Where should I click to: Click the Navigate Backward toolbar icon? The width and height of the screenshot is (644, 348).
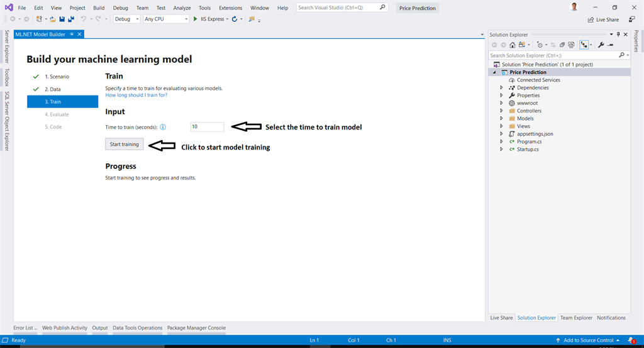point(13,19)
